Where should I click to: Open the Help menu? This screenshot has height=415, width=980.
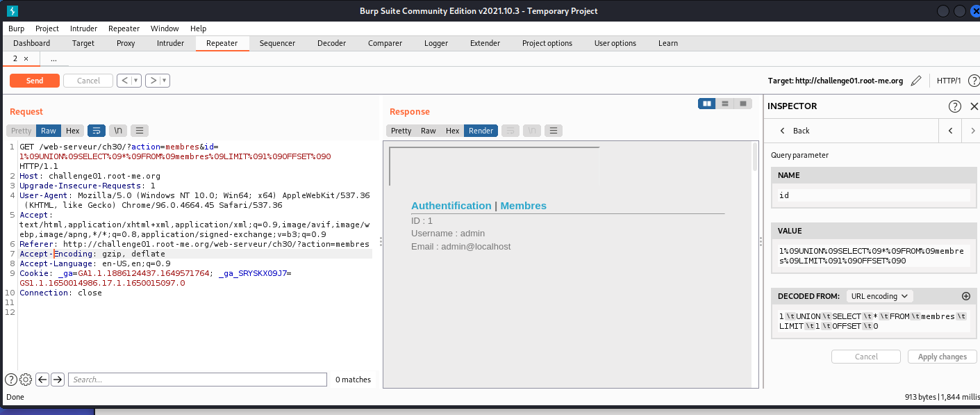[x=198, y=29]
